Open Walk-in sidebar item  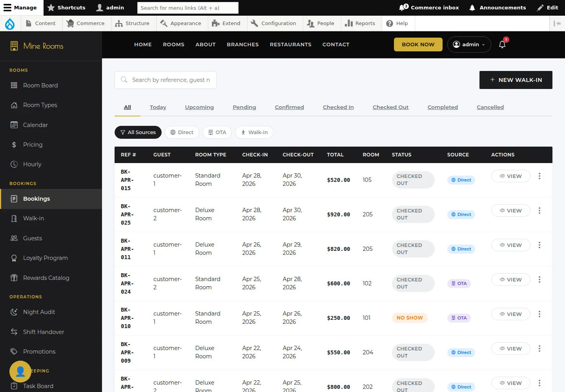tap(51, 218)
